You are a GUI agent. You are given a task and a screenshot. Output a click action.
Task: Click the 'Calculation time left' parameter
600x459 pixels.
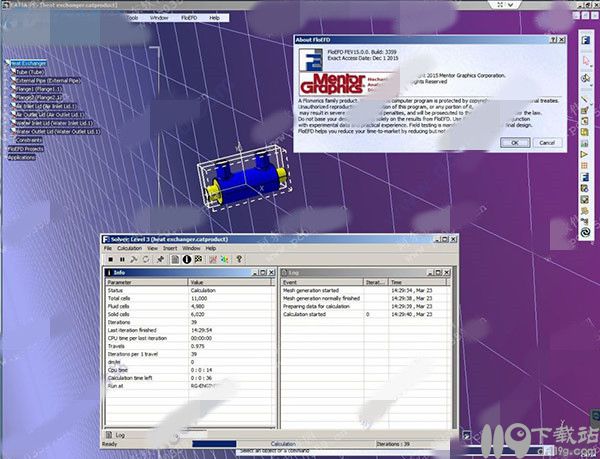pyautogui.click(x=130, y=378)
